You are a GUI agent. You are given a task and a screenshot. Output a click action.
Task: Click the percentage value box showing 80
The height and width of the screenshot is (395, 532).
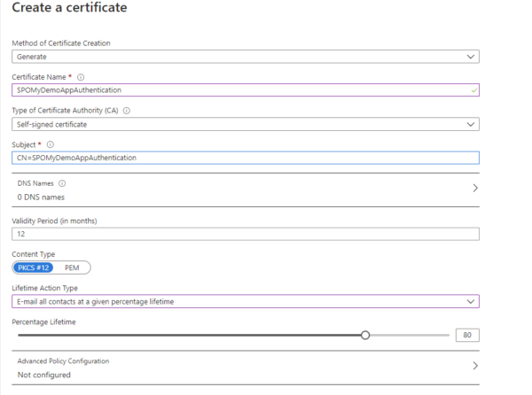tap(467, 335)
